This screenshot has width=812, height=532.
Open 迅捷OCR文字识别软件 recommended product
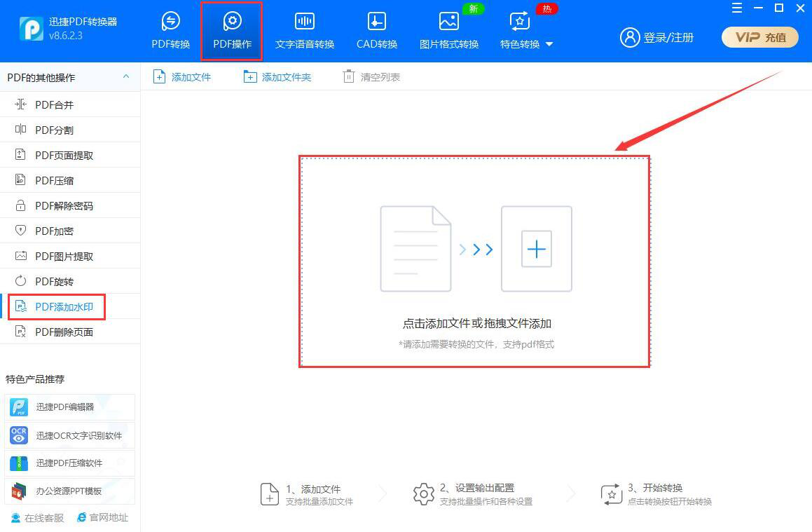point(69,435)
